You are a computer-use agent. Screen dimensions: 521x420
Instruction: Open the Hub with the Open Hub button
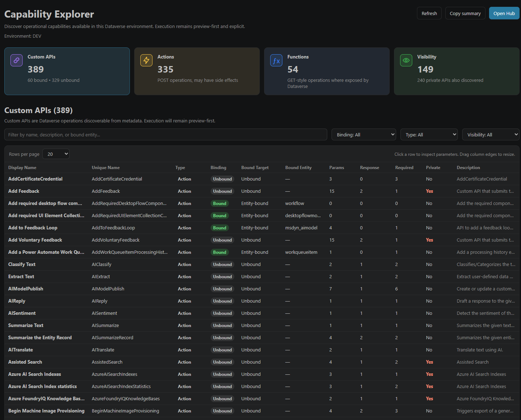504,13
